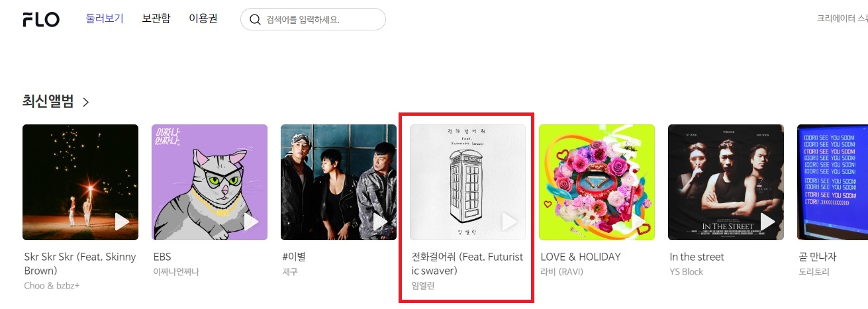Open the 둘러보기 tab

[105, 19]
